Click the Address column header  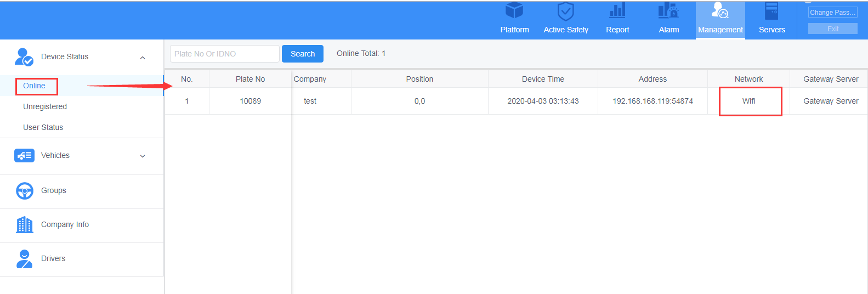(653, 79)
